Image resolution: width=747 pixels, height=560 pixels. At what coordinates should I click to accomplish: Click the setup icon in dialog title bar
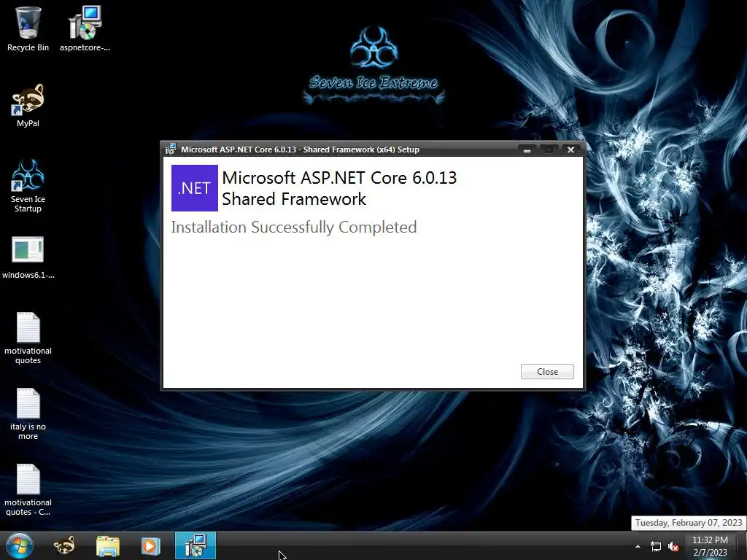click(x=170, y=149)
